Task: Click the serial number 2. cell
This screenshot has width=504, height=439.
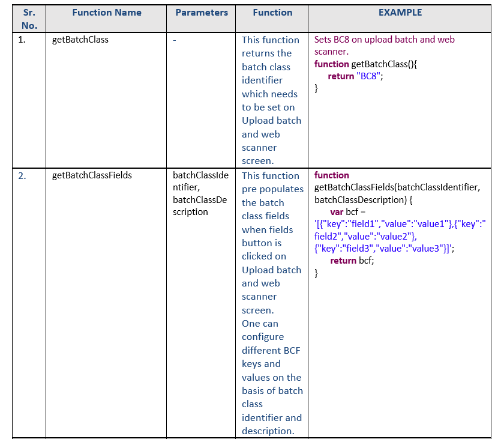Action: click(22, 176)
